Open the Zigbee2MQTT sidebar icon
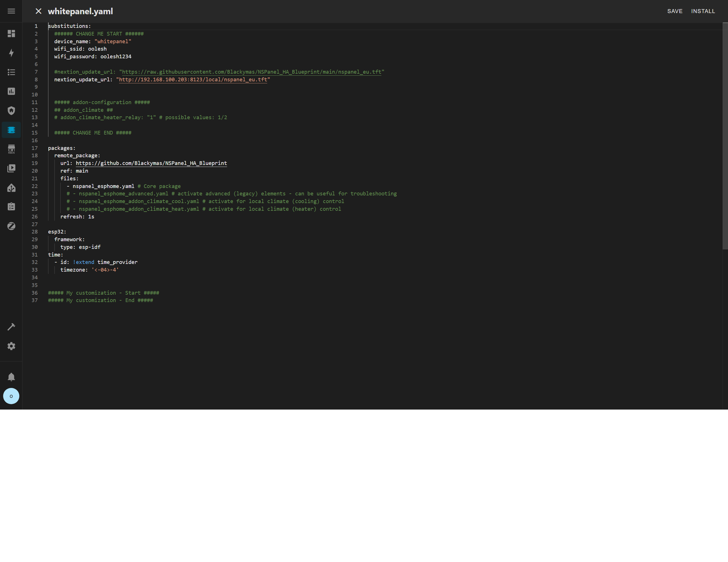 11,226
